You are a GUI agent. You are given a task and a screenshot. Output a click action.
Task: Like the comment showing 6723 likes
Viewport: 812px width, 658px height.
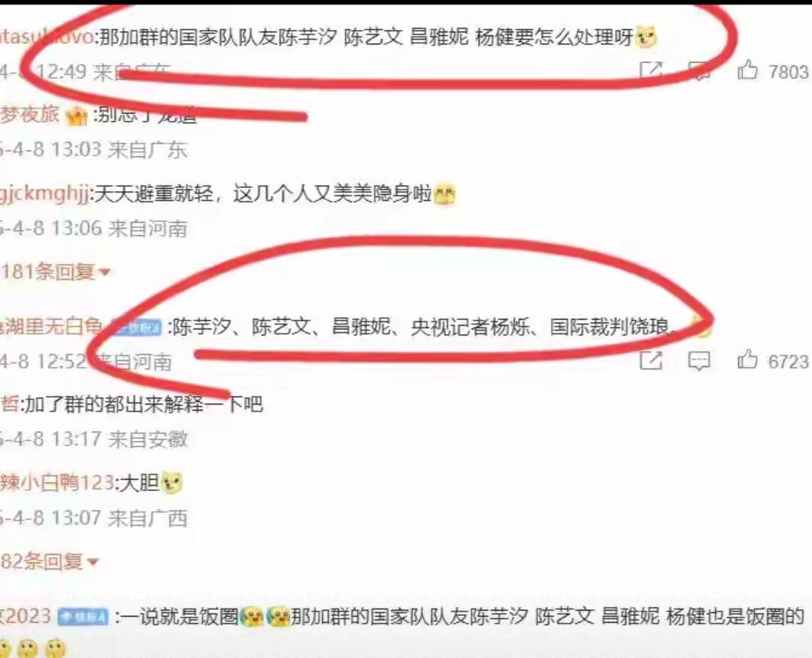pyautogui.click(x=747, y=359)
